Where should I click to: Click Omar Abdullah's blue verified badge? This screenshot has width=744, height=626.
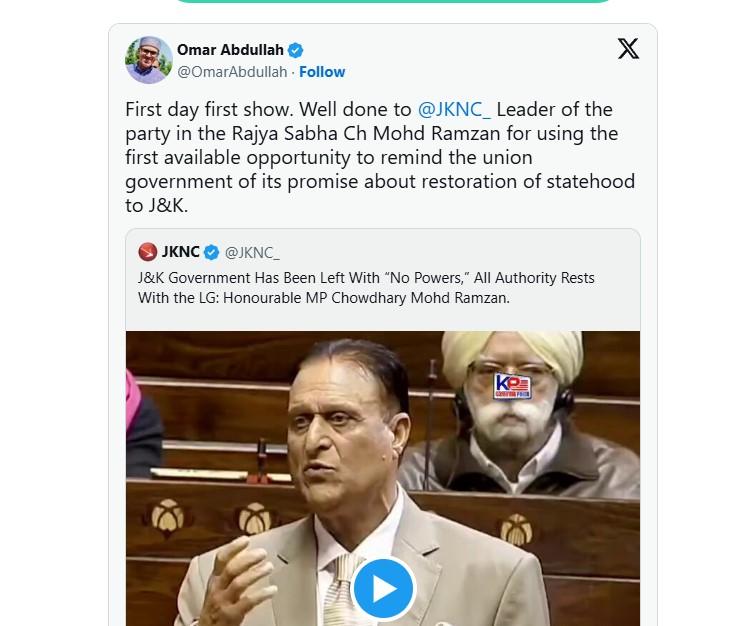(x=296, y=50)
